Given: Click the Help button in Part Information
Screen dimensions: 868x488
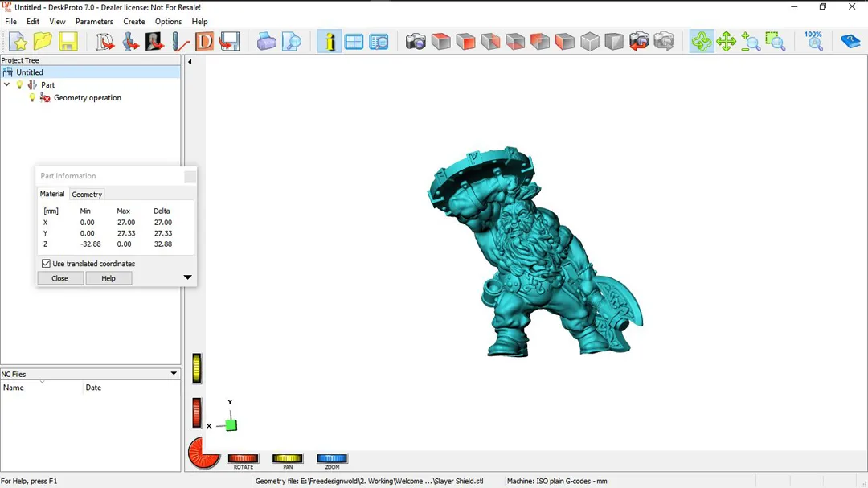Looking at the screenshot, I should coord(108,278).
